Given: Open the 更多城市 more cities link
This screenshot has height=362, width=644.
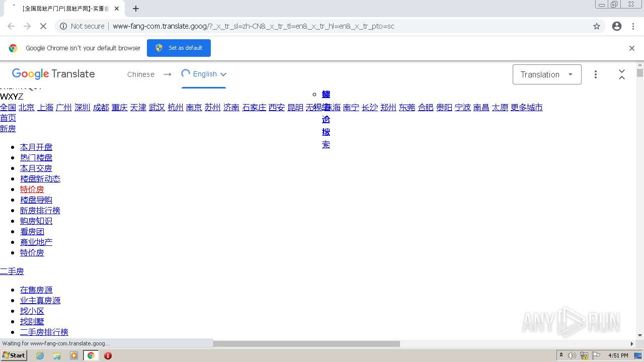Looking at the screenshot, I should 527,107.
